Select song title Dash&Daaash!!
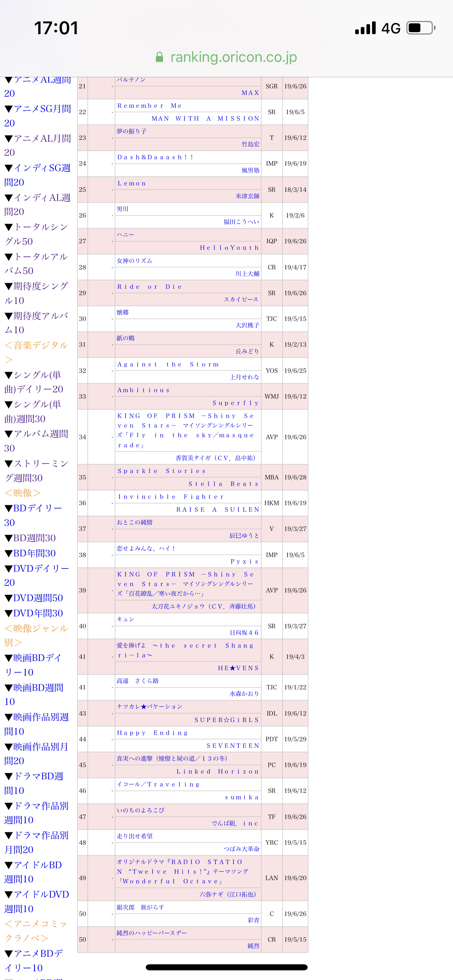Screen dimensions: 453x980 [155, 157]
